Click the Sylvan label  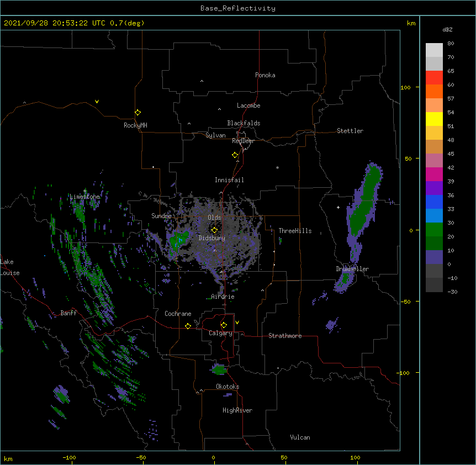click(215, 135)
